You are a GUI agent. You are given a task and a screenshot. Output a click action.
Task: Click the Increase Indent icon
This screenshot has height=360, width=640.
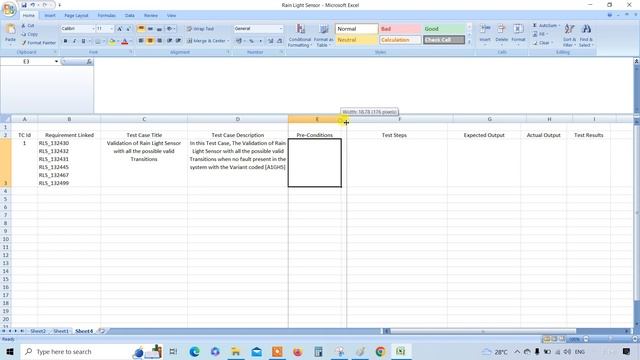pos(178,41)
